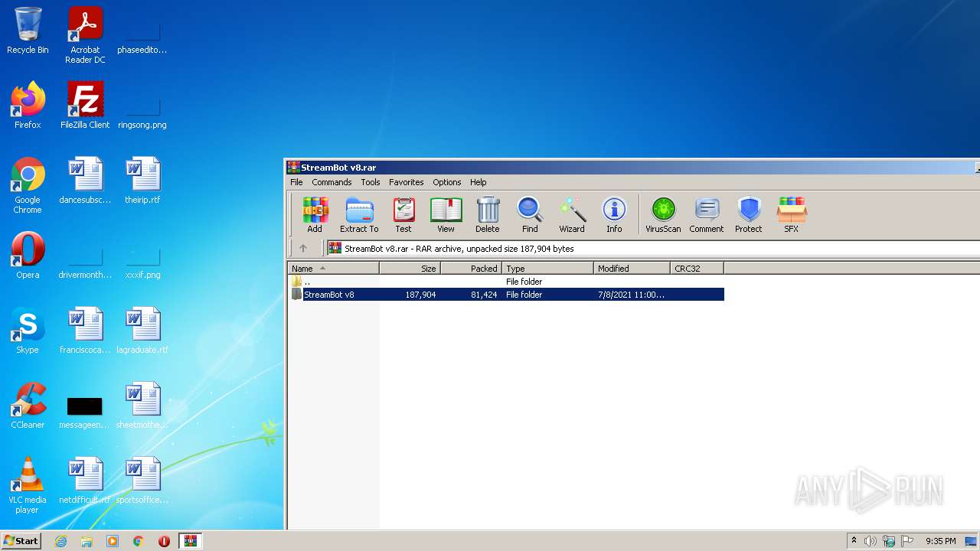Open Acrobat Reader DC desktop icon
Viewport: 980px width, 551px height.
click(x=85, y=35)
